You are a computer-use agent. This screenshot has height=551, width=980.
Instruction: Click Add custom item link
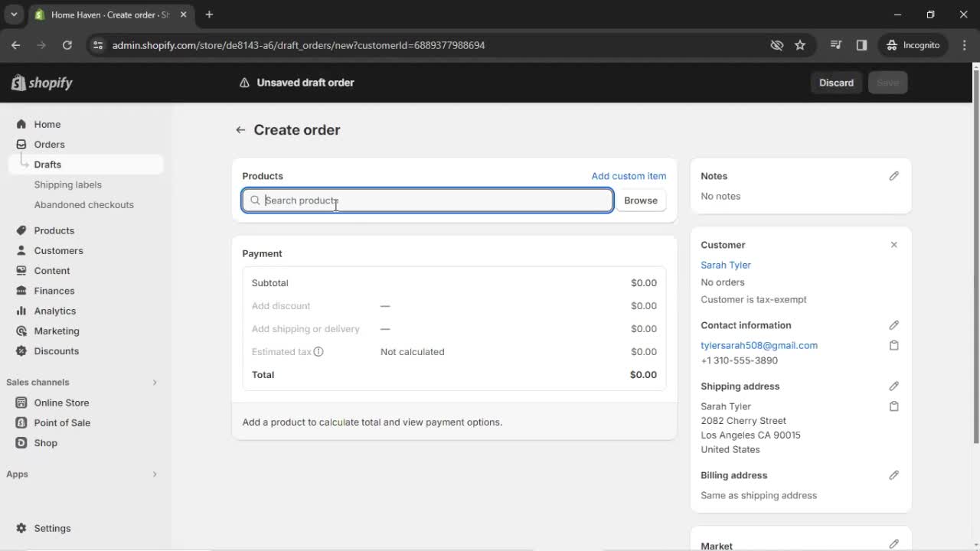pyautogui.click(x=629, y=176)
